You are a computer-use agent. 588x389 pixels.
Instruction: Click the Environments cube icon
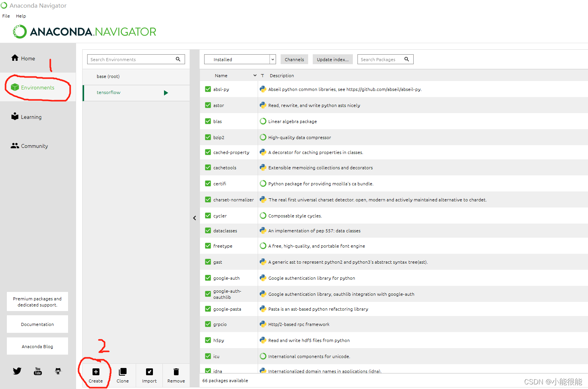[x=15, y=87]
